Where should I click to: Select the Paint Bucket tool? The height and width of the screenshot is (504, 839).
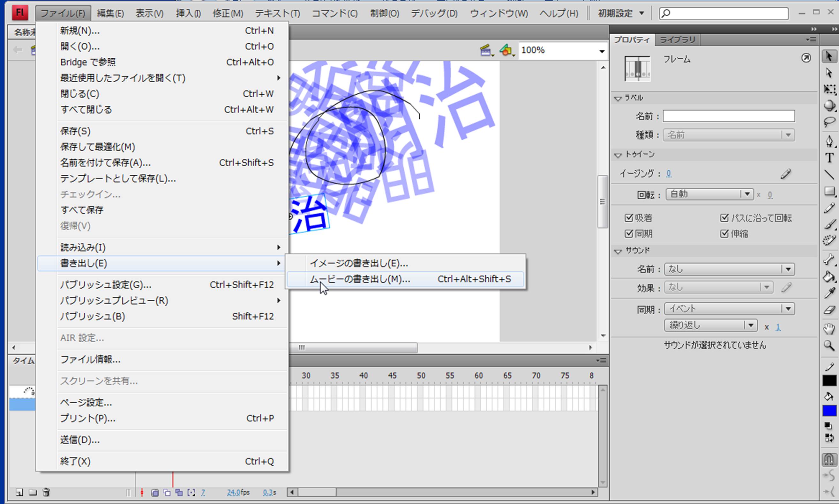829,277
